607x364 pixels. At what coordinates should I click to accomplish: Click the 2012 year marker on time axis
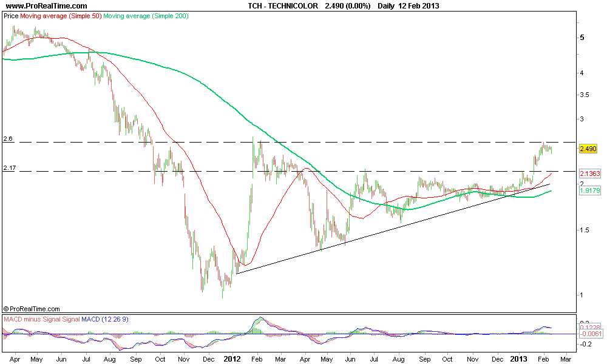click(x=232, y=359)
